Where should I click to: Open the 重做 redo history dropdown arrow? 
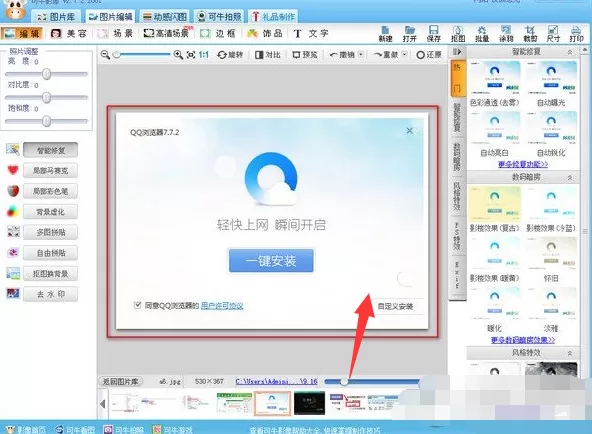point(404,55)
